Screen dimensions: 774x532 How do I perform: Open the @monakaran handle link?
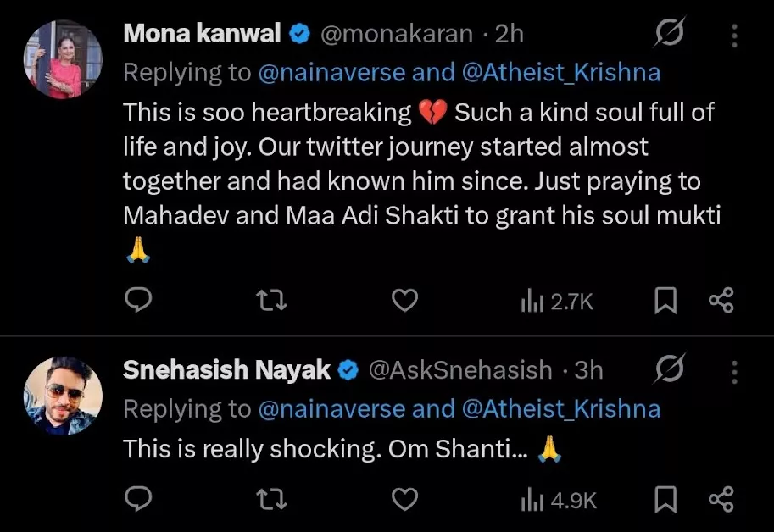coord(394,34)
